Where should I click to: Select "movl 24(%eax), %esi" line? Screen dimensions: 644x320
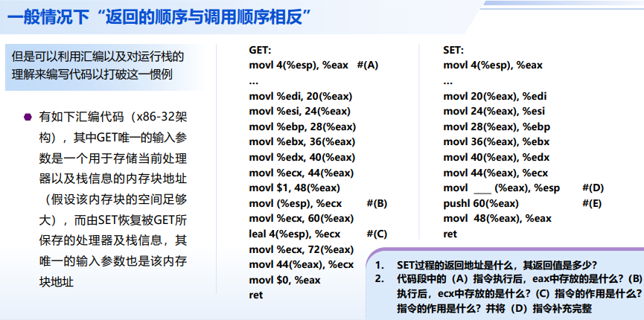point(494,112)
